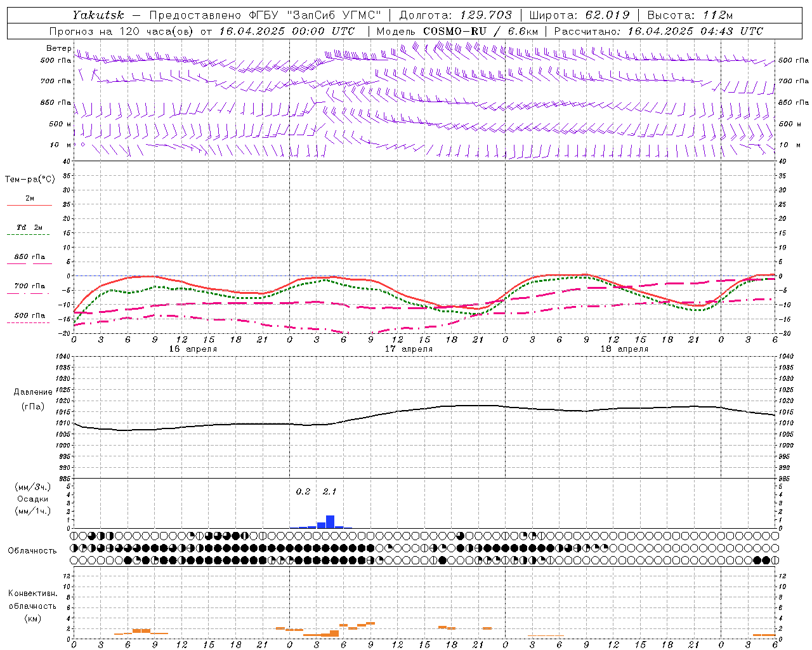The image size is (812, 650).
Task: Click the (гПа) unit label under Давление
Action: click(x=33, y=407)
